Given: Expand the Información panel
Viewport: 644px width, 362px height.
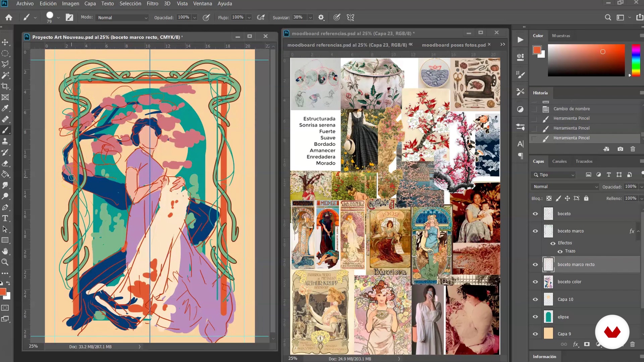Looking at the screenshot, I should point(544,357).
